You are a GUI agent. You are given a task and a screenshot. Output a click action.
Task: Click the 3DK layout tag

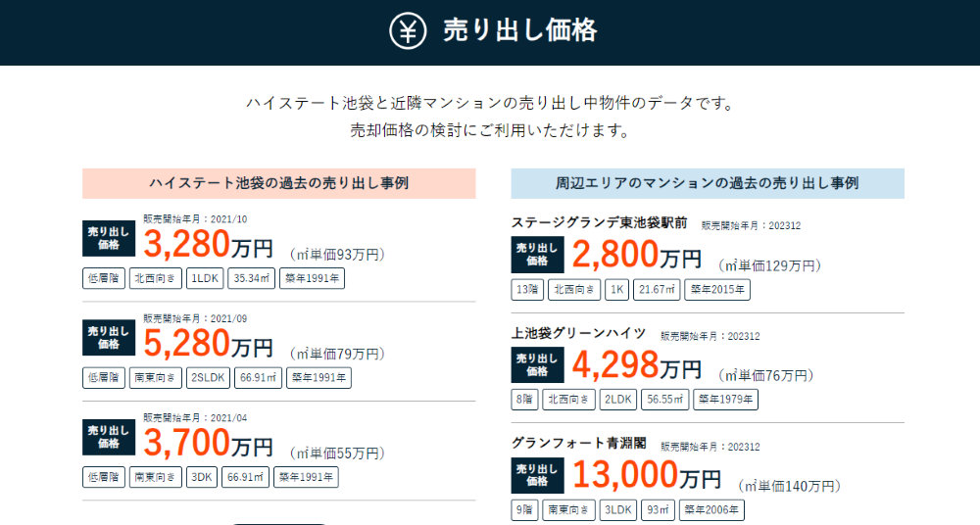click(201, 477)
